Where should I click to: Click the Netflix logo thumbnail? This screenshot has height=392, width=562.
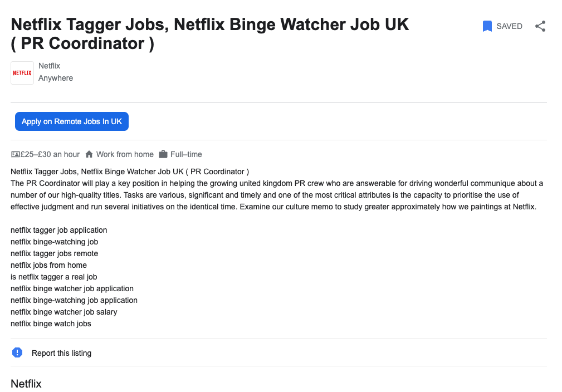tap(22, 72)
